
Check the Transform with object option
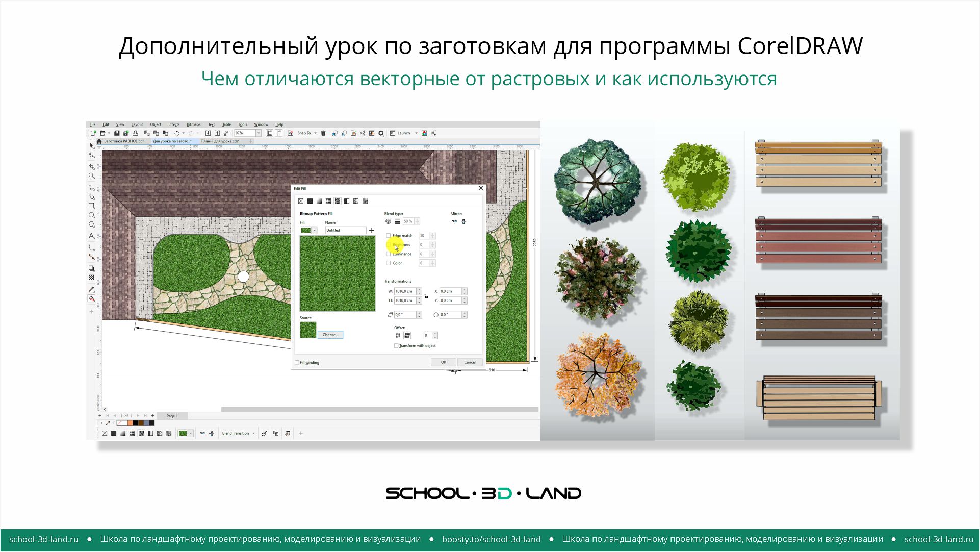coord(396,346)
